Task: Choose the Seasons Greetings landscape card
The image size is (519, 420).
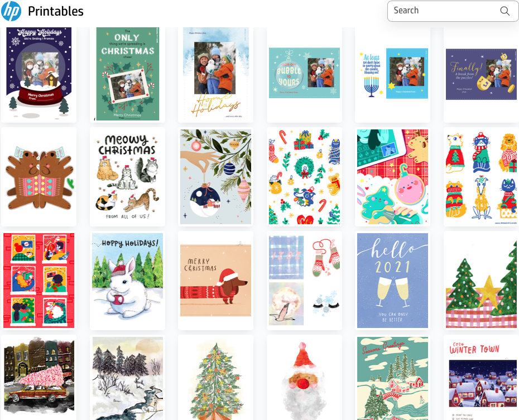Action: 392,378
